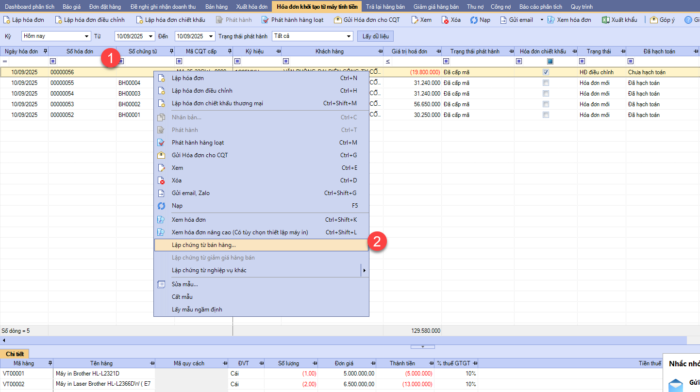Click Lập hóa đơn chiết khấu toolbar icon
700x392 pixels.
[x=139, y=20]
